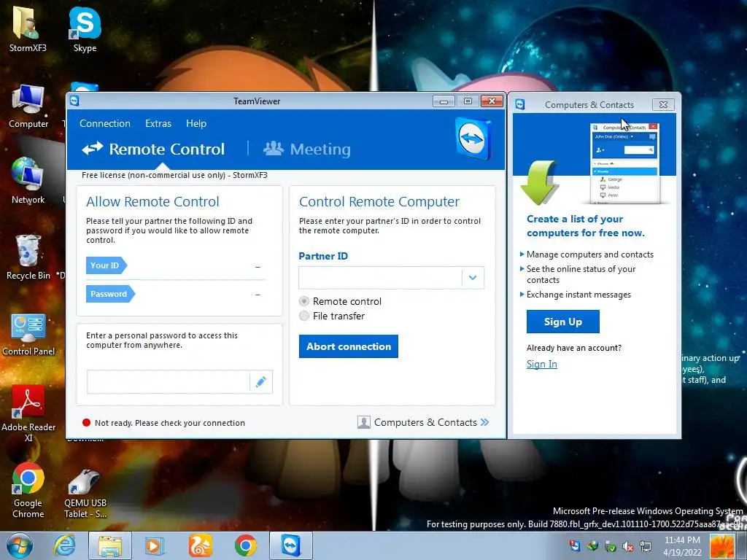Select the Remote control radio option
Viewport: 747px width, 560px height.
click(304, 301)
